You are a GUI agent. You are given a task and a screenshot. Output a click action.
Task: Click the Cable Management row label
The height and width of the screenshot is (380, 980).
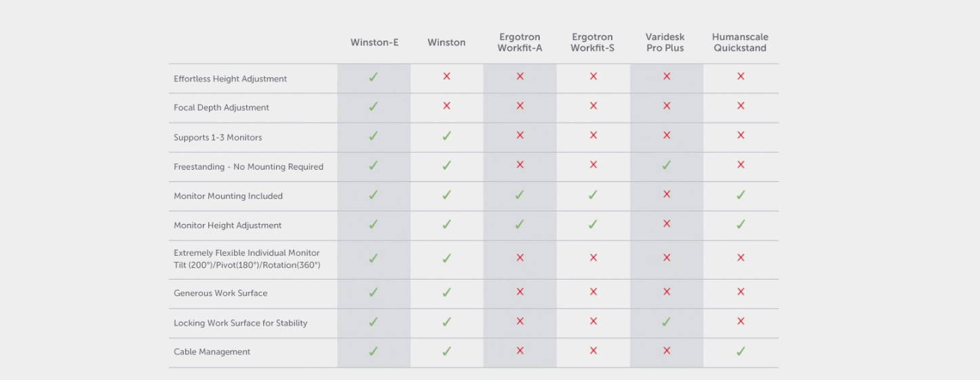click(212, 351)
